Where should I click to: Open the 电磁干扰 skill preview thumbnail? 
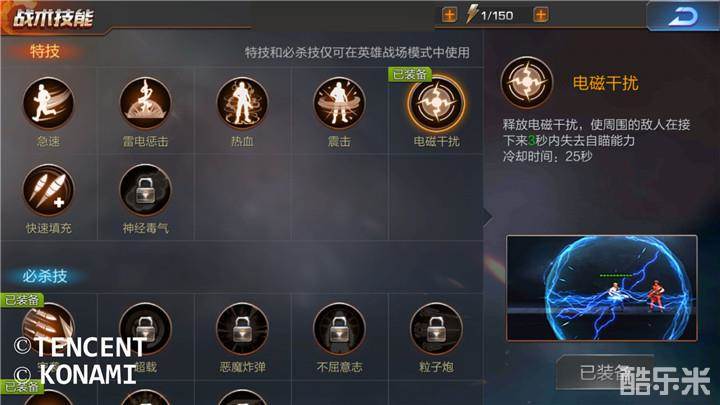pyautogui.click(x=602, y=288)
